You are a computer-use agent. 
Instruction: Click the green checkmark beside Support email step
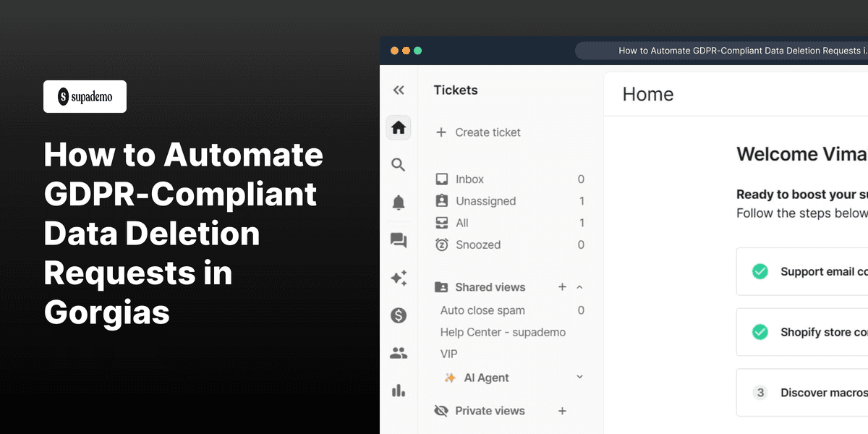[759, 271]
